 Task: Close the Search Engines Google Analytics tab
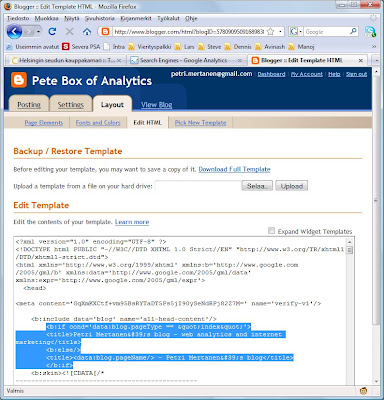240,60
